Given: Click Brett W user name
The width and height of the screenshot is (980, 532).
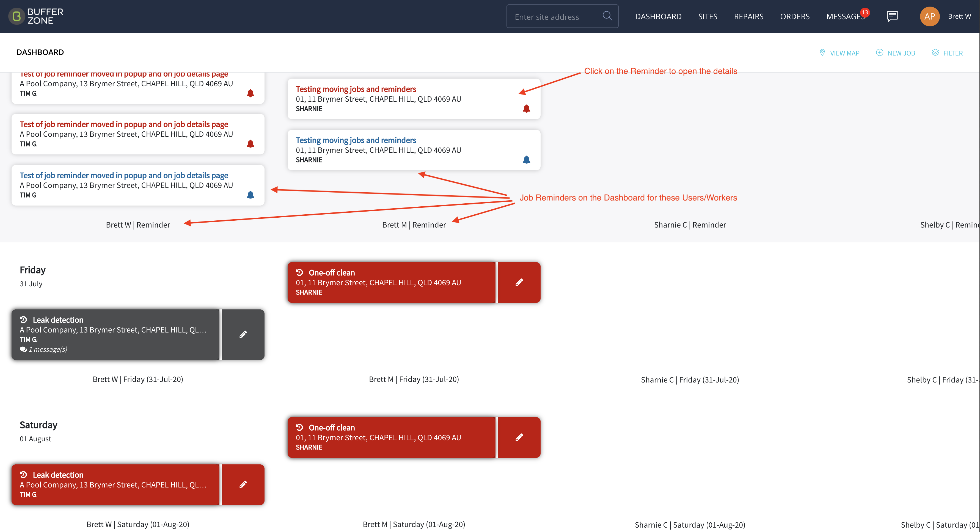Looking at the screenshot, I should (x=959, y=16).
